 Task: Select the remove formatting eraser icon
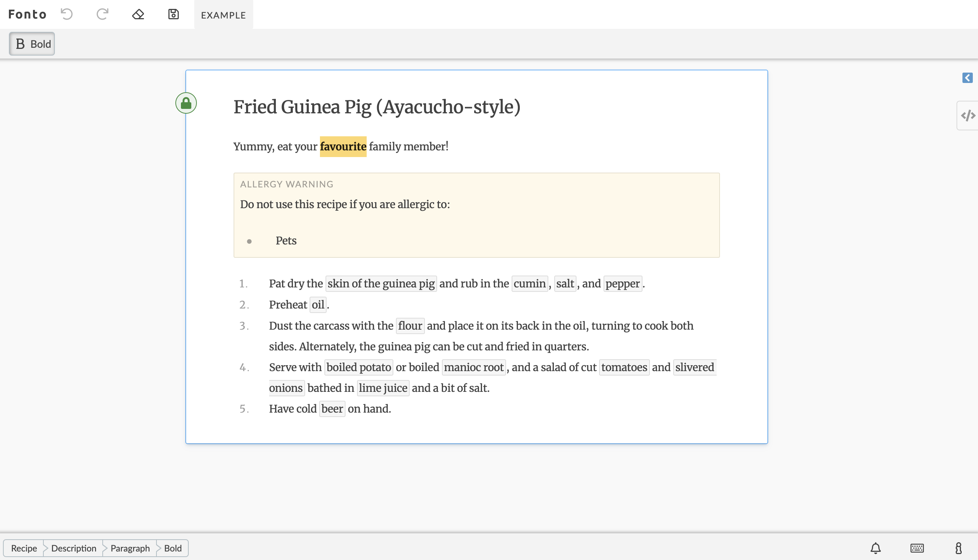[x=138, y=14]
